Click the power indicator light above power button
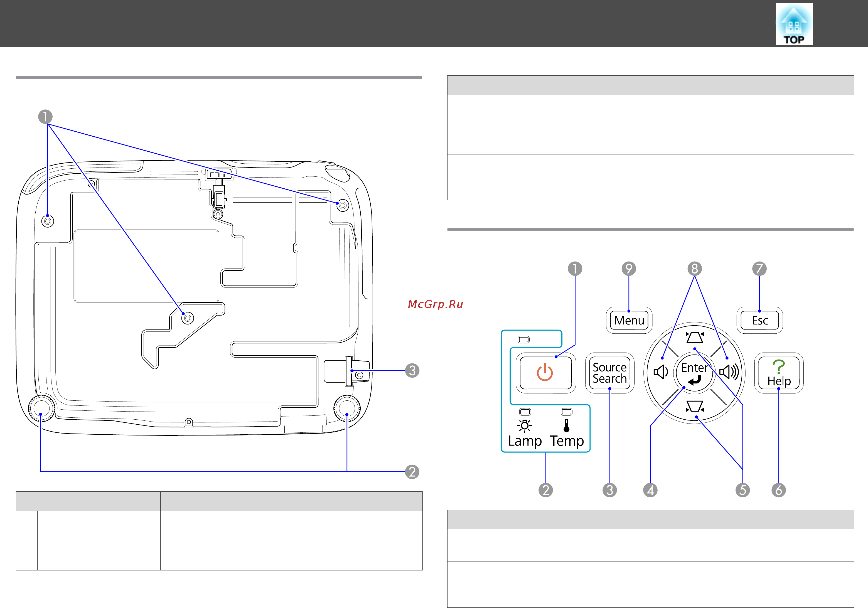This screenshot has height=608, width=868. click(x=524, y=339)
